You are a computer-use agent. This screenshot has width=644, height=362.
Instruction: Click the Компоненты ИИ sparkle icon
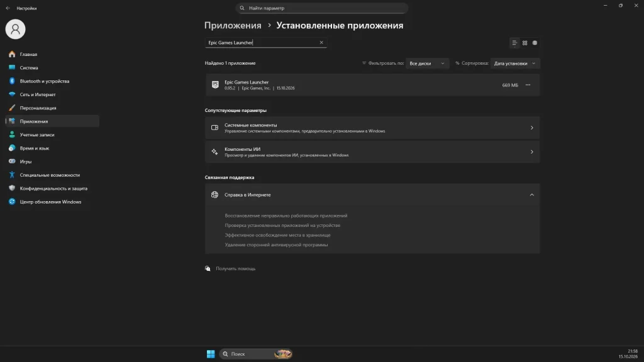pos(214,152)
